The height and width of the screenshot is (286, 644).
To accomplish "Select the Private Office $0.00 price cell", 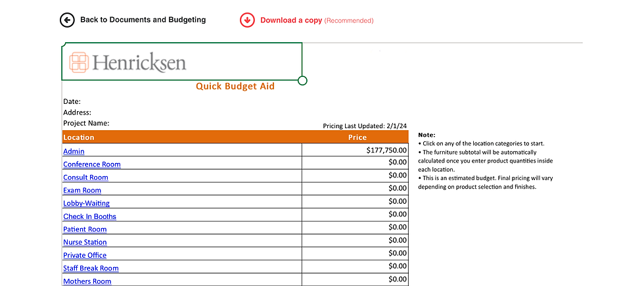I will pyautogui.click(x=356, y=254).
